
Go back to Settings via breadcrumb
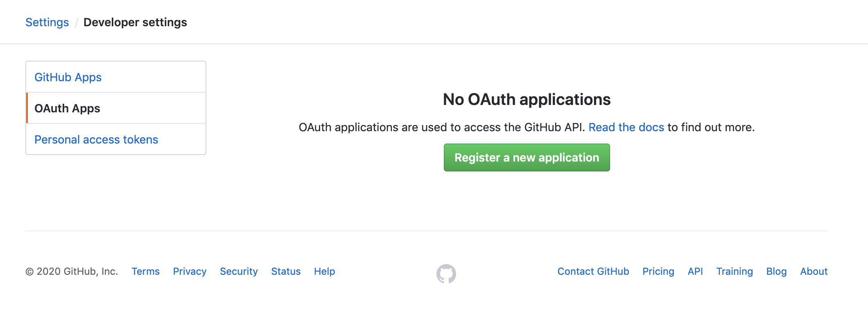(x=47, y=22)
